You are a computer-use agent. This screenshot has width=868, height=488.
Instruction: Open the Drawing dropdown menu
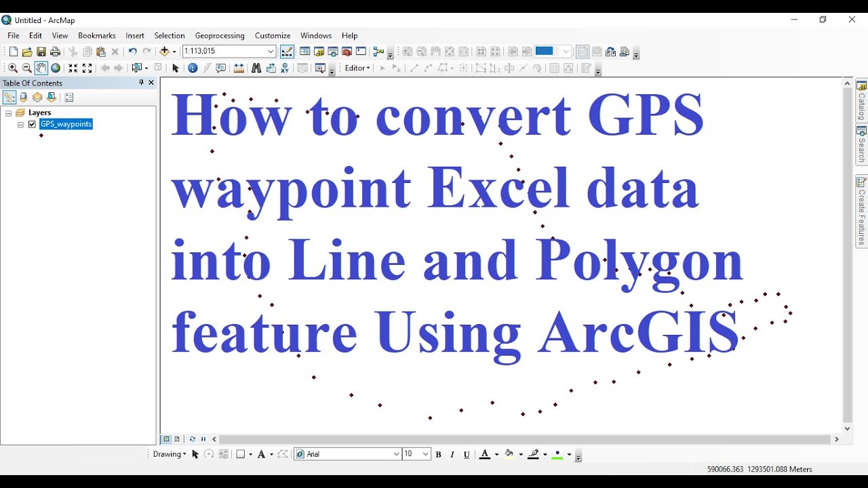pos(170,454)
